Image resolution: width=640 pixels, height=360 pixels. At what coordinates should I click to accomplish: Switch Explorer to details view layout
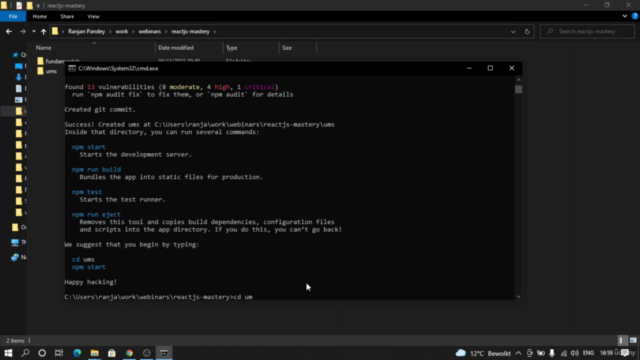(x=621, y=340)
